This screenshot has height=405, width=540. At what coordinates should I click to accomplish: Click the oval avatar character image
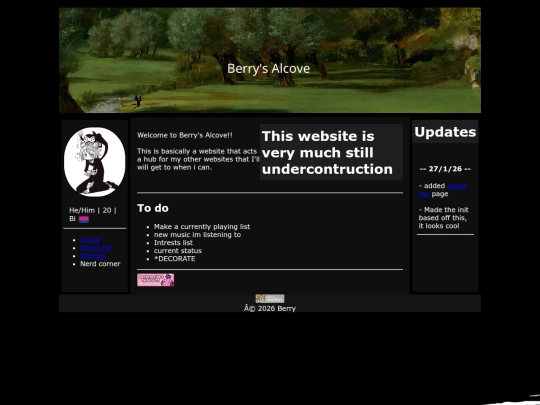[x=95, y=162]
